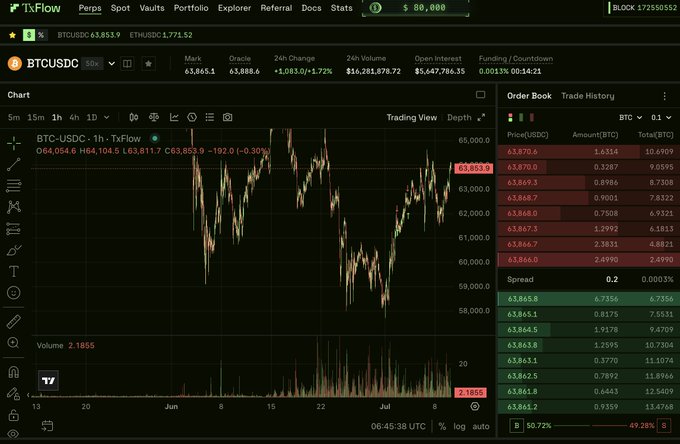Open the indicators menu

pos(174,117)
